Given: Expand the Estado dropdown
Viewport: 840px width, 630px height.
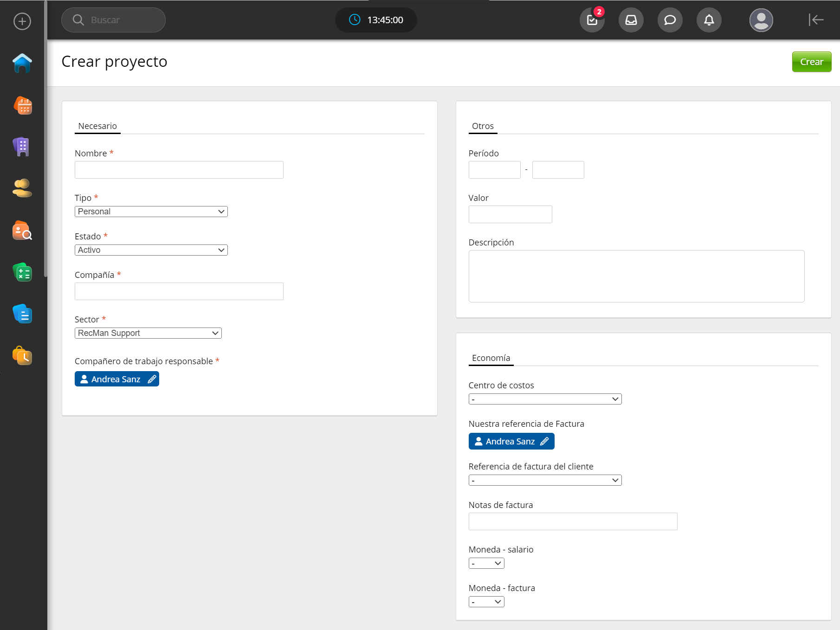Looking at the screenshot, I should pos(151,250).
